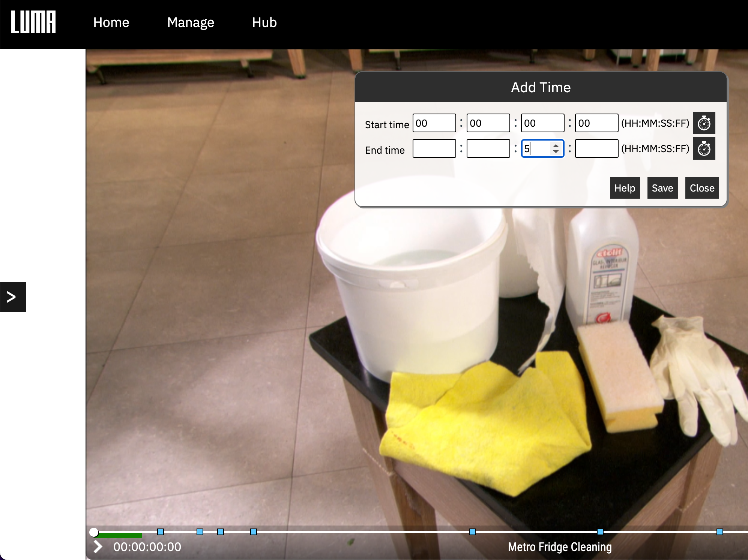Increment End time seconds spinner up

(556, 146)
